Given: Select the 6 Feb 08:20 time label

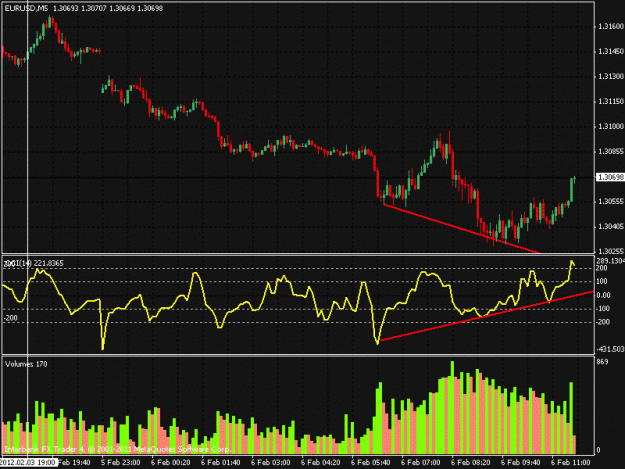Looking at the screenshot, I should [471, 462].
